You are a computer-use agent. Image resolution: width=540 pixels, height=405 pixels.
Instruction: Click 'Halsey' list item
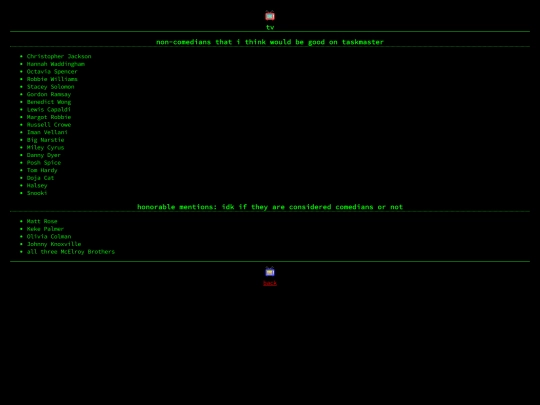(x=37, y=185)
